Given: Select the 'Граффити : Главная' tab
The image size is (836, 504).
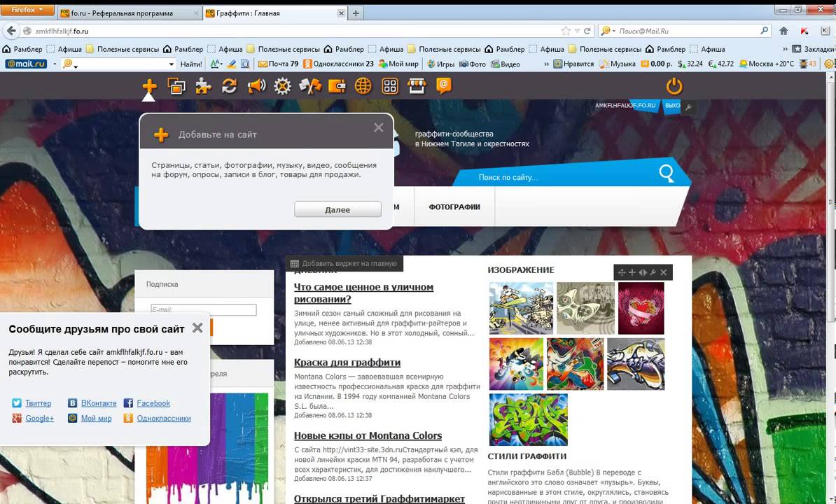Looking at the screenshot, I should pos(275,13).
